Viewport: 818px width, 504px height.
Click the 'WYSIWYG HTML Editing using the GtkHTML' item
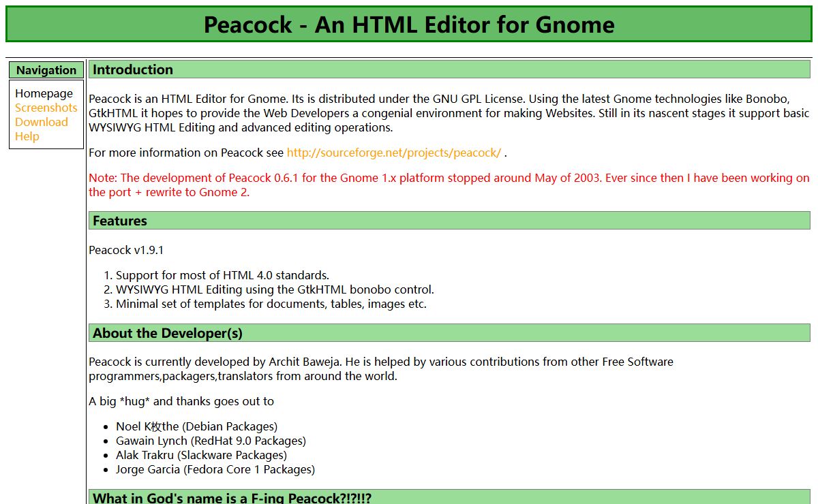pyautogui.click(x=275, y=289)
